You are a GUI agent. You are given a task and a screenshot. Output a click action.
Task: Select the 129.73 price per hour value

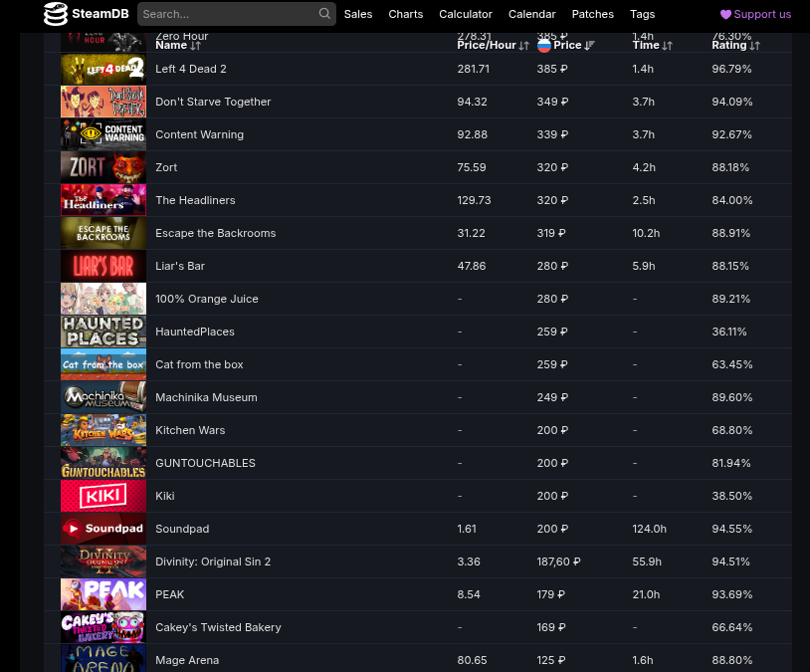[474, 200]
